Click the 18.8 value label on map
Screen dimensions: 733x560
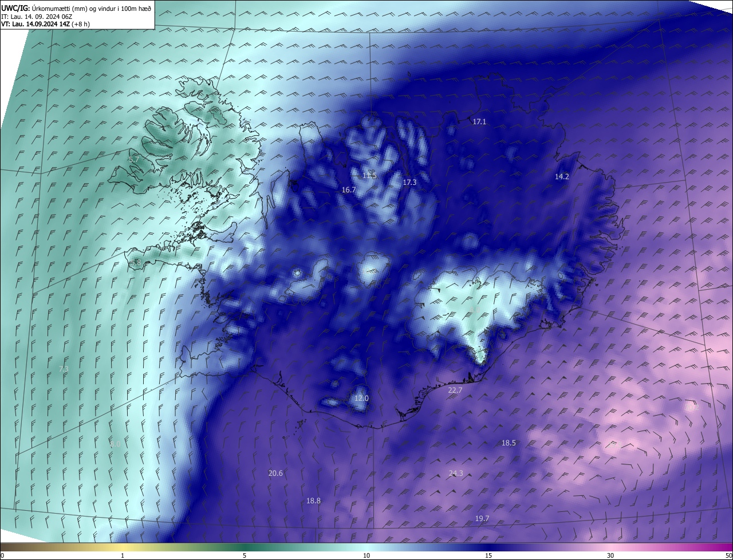(313, 500)
